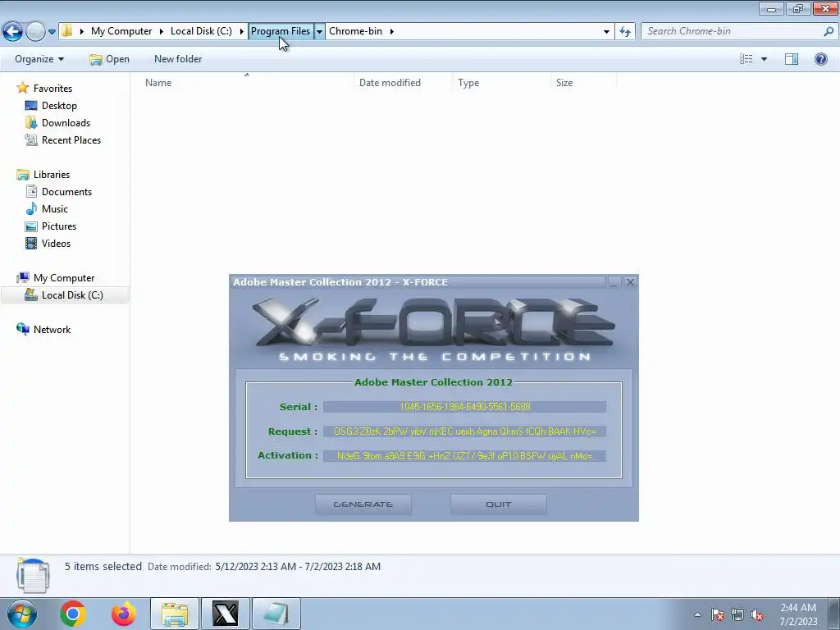Viewport: 840px width, 630px height.
Task: Open the Videos library
Action: (x=56, y=243)
